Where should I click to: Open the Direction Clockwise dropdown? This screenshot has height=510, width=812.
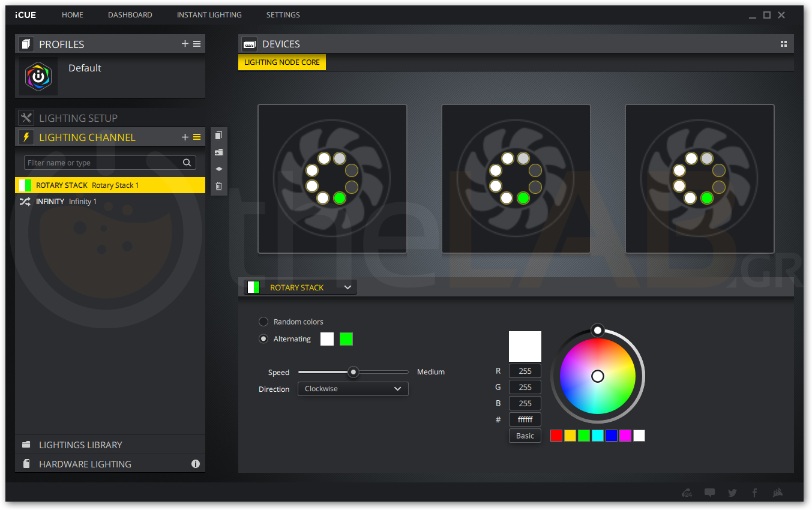click(353, 389)
